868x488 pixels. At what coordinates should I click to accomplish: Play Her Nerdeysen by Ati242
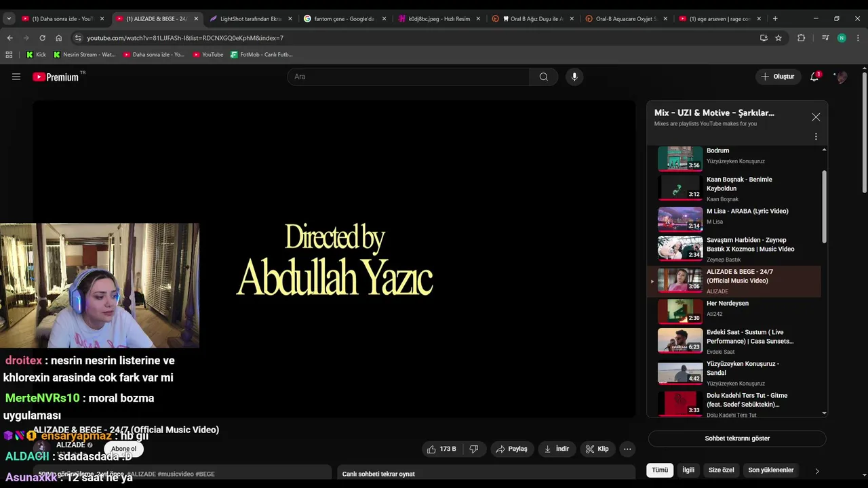pos(734,310)
